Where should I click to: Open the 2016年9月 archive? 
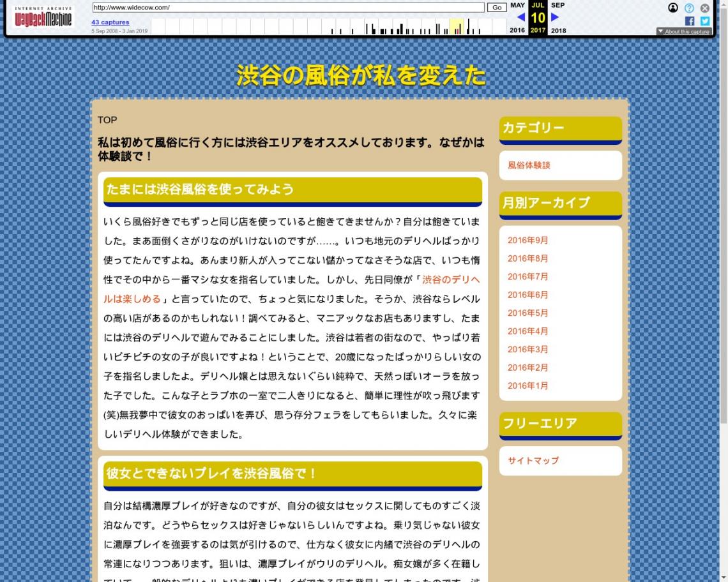pyautogui.click(x=528, y=241)
